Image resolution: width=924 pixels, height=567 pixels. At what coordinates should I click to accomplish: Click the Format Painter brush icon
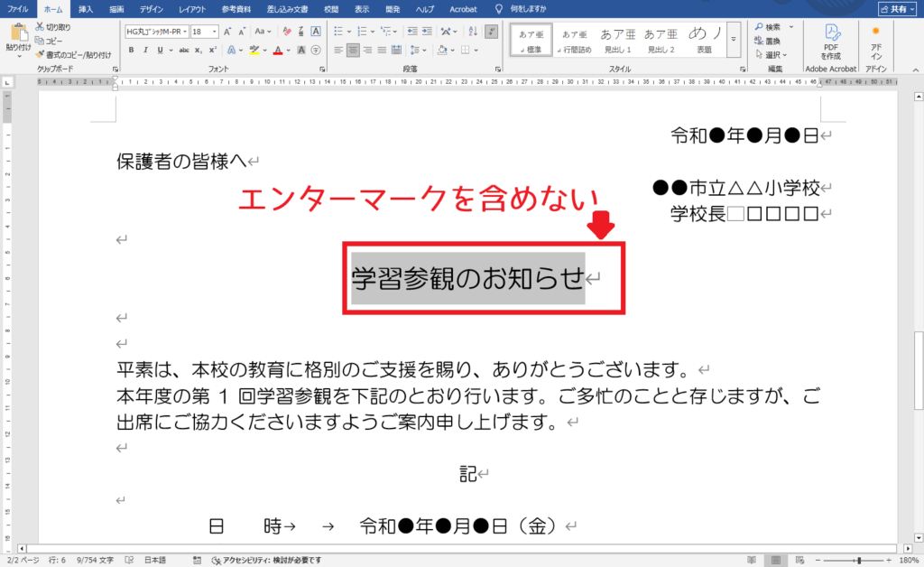click(40, 54)
